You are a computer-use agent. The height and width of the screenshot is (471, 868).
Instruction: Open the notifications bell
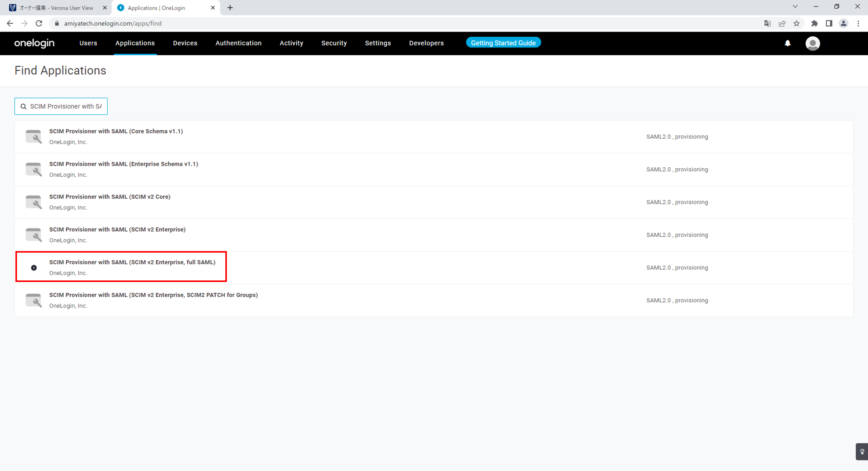[x=787, y=43]
